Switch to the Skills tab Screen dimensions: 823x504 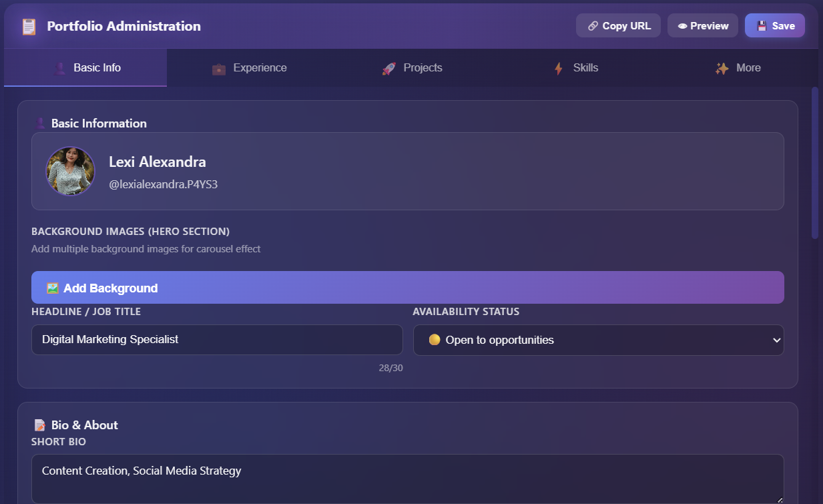coord(575,67)
